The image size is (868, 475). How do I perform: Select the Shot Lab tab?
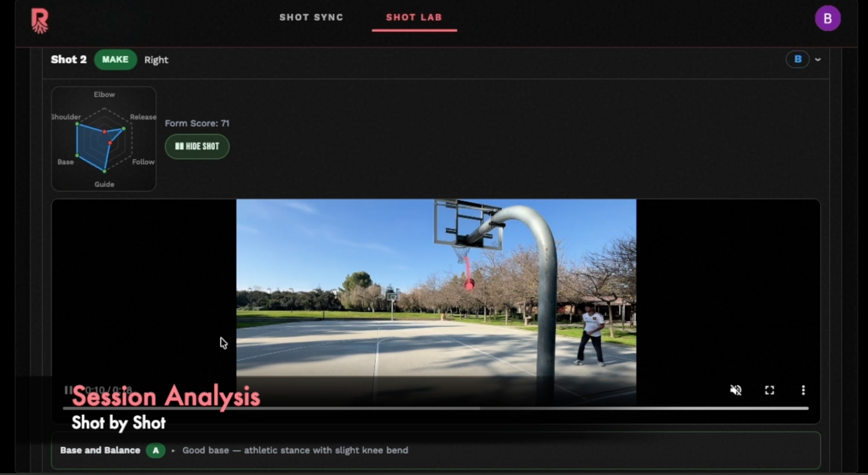point(414,18)
